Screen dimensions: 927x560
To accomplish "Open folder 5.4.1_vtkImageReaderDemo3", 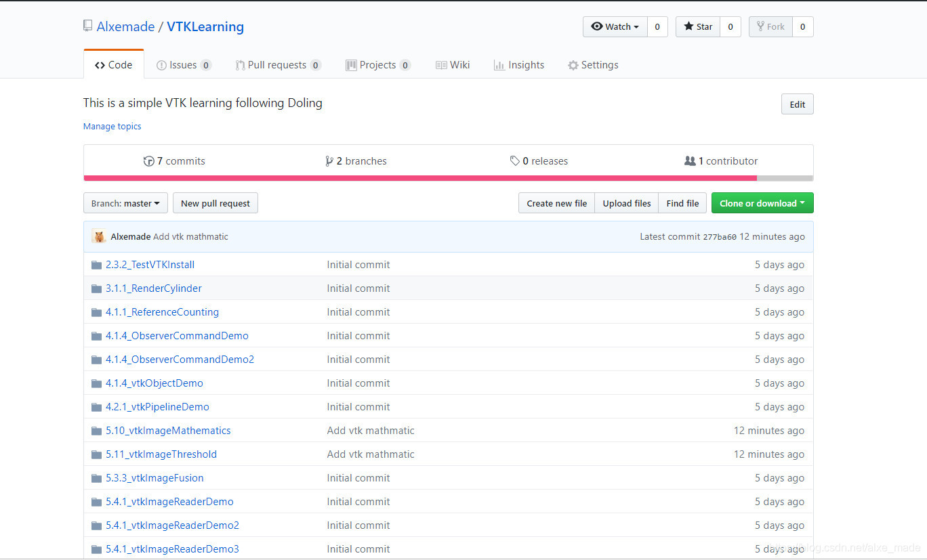I will [x=172, y=549].
